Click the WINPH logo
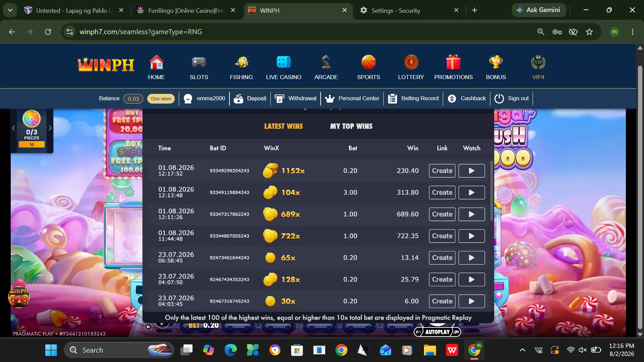The width and height of the screenshot is (644, 362). click(106, 65)
